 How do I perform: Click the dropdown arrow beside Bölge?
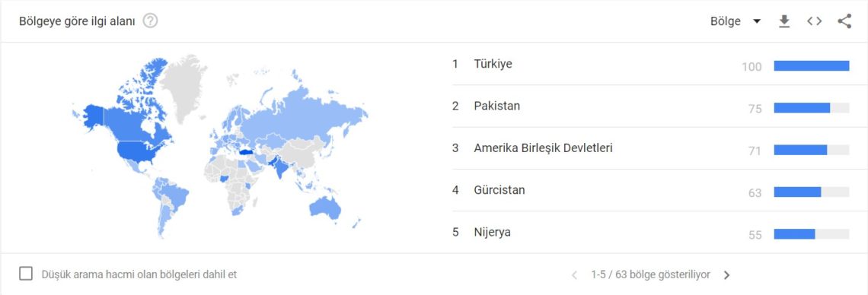(x=756, y=21)
